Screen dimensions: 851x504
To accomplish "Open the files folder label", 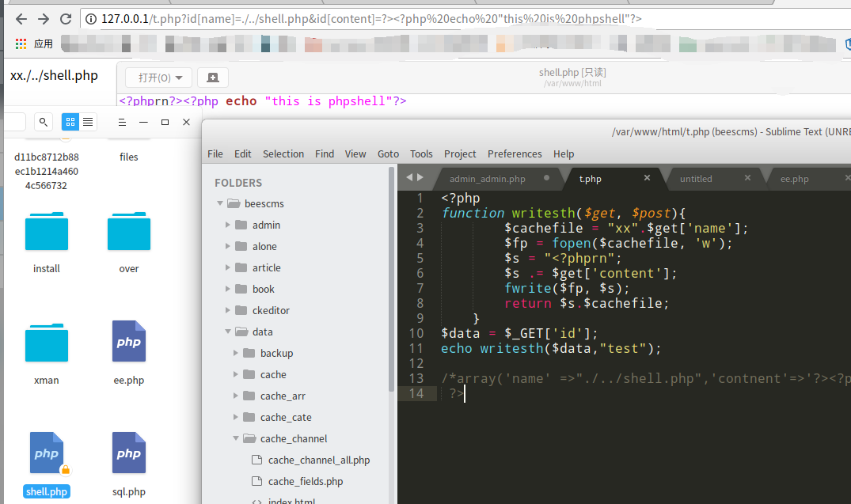I will 128,157.
